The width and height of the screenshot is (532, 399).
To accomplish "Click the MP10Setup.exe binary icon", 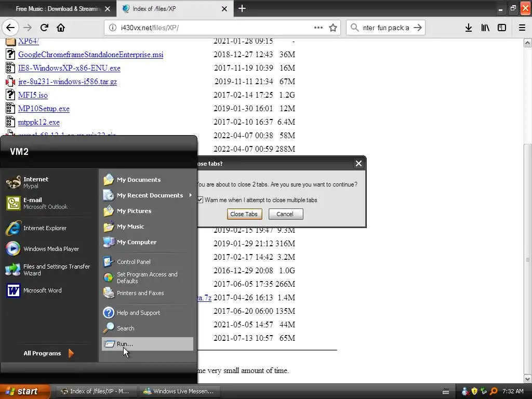I will (x=10, y=108).
